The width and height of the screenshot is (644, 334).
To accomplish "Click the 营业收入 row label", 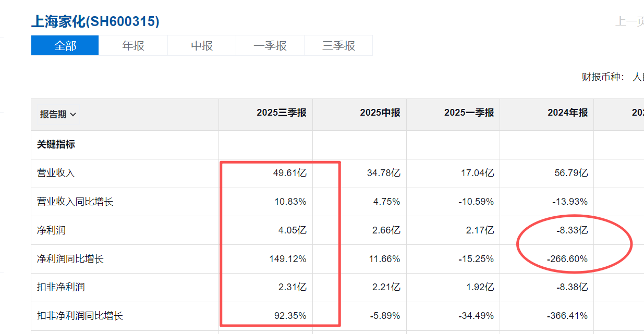I will click(56, 173).
